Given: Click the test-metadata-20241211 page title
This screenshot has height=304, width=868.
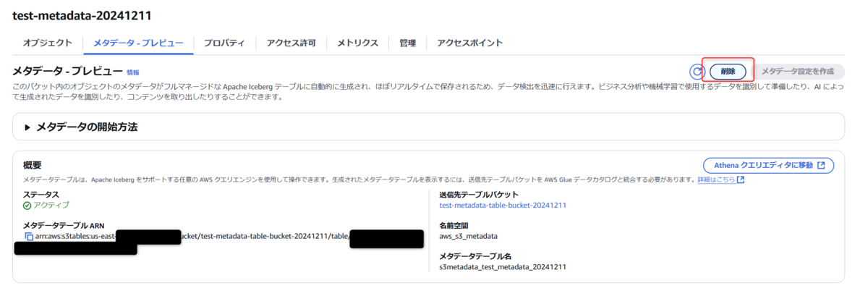Looking at the screenshot, I should 82,14.
